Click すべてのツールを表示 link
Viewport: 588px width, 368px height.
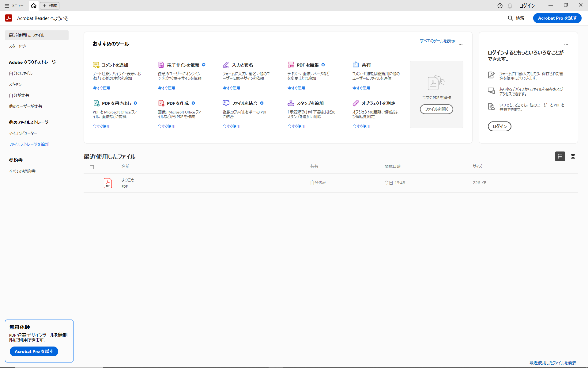click(437, 41)
